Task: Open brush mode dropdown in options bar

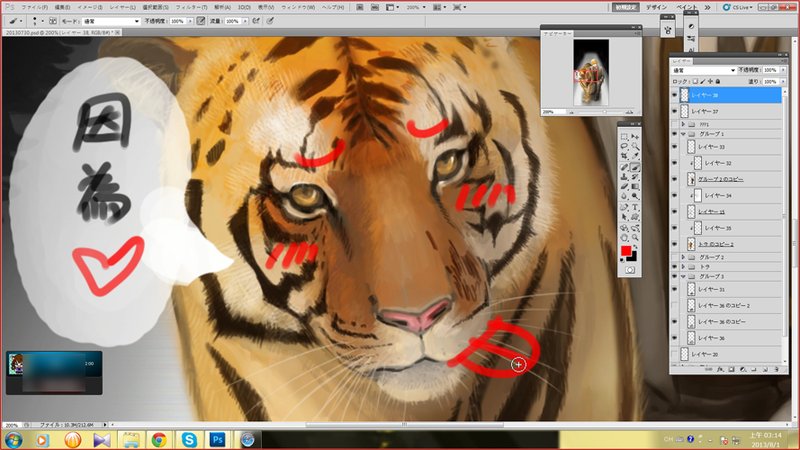Action: [x=110, y=21]
